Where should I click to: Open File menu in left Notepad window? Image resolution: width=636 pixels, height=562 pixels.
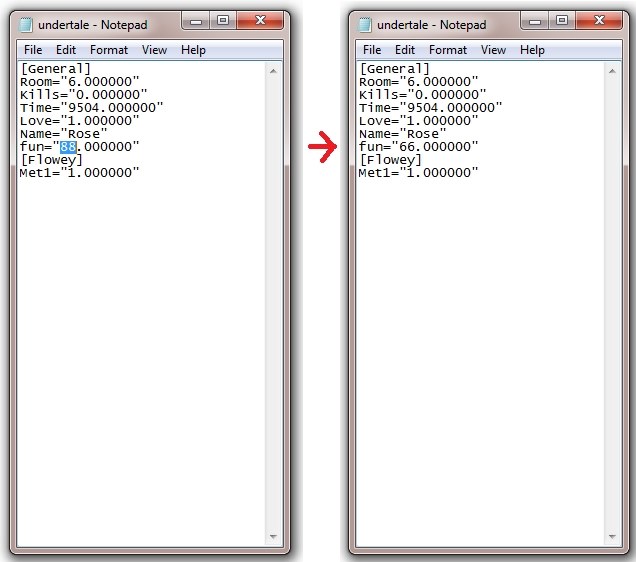pos(33,50)
